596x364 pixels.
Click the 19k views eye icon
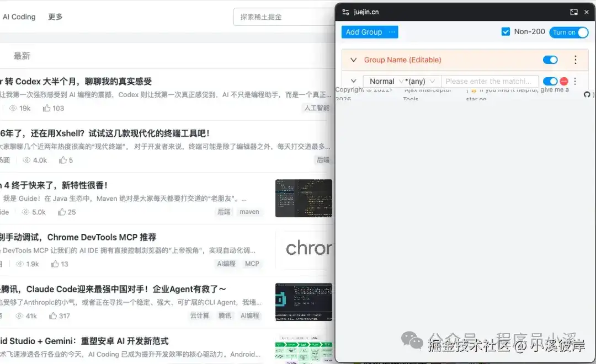13,108
